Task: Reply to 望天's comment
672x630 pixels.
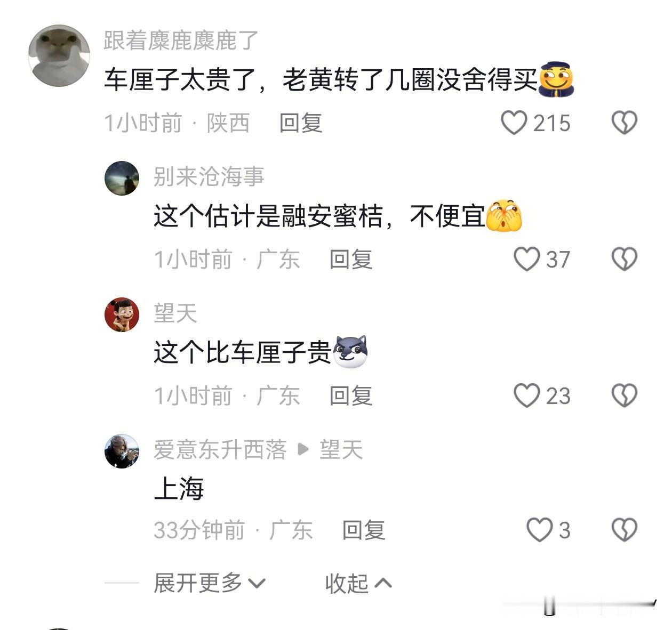Action: [351, 395]
